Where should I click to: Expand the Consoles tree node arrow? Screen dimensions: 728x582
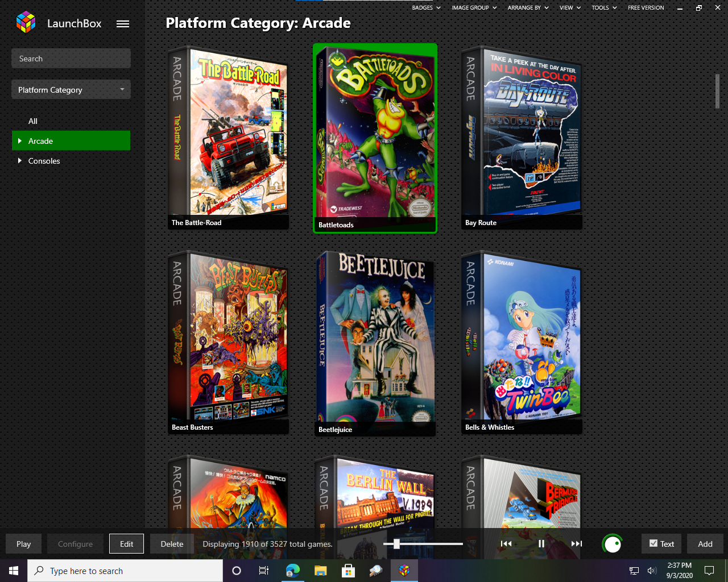click(x=20, y=161)
